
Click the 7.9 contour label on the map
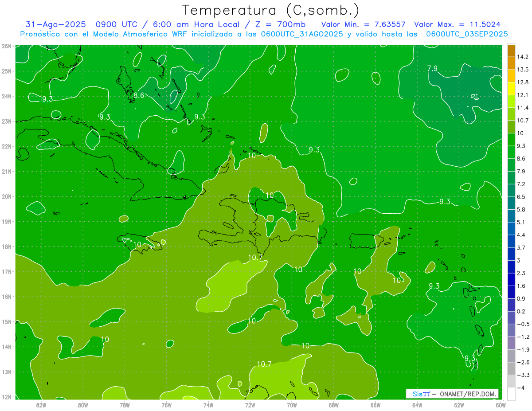pos(432,68)
